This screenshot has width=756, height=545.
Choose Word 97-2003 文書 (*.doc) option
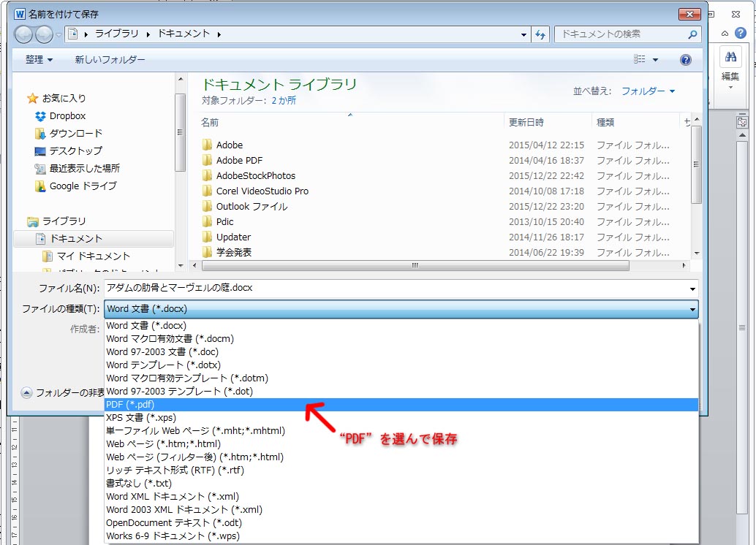pyautogui.click(x=401, y=352)
